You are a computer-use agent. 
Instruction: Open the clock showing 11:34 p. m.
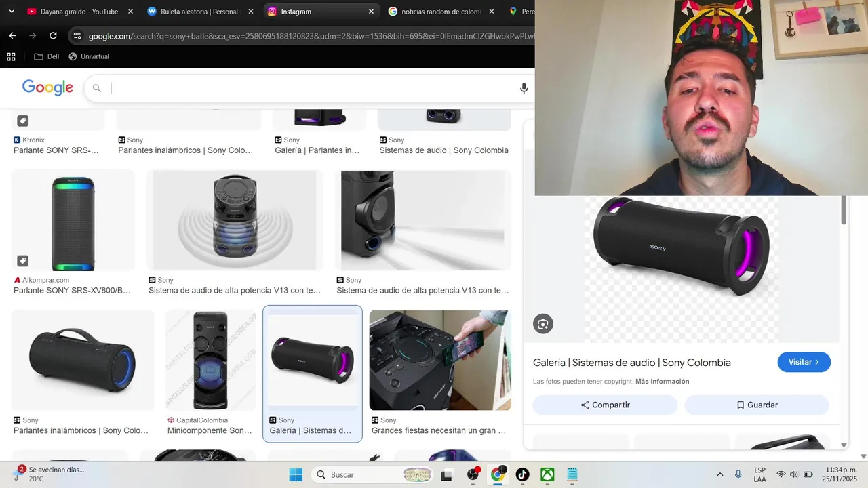(841, 474)
